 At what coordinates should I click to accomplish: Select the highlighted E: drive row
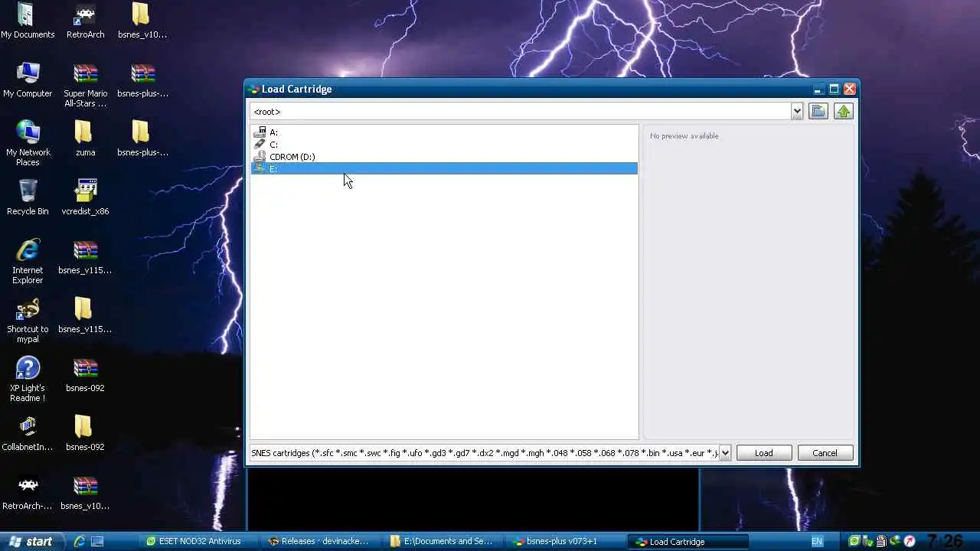[x=444, y=168]
